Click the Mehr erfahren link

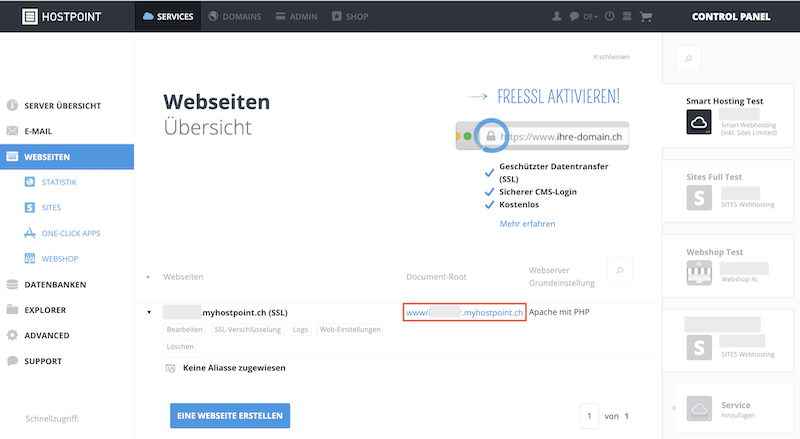tap(527, 224)
